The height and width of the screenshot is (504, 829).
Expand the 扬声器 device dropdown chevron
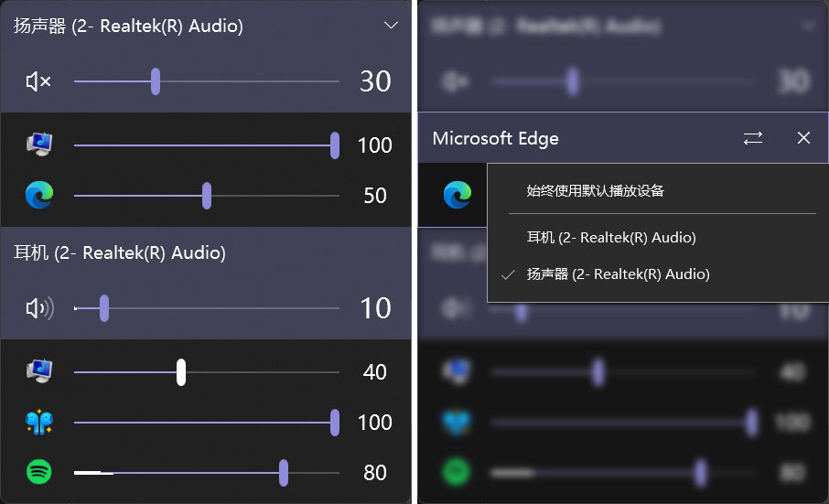pos(392,26)
